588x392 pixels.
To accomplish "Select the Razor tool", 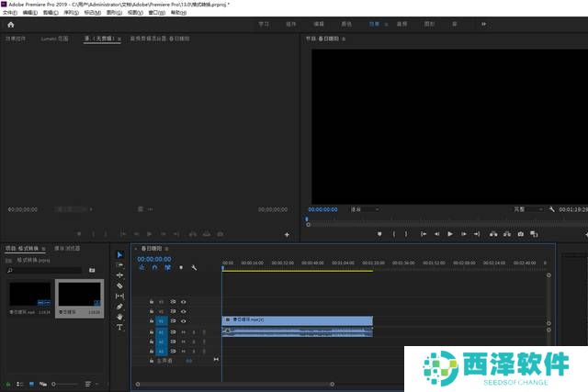I will 119,286.
